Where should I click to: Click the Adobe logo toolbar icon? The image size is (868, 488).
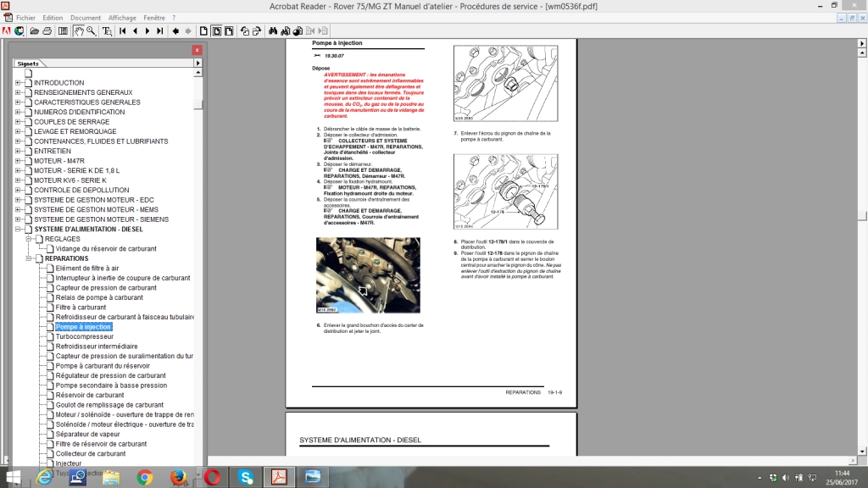click(6, 31)
